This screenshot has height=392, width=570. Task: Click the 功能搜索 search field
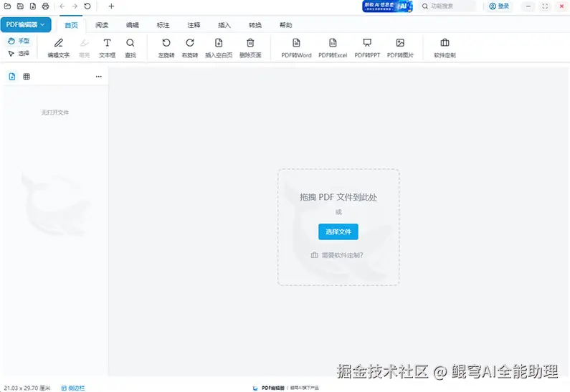click(x=449, y=6)
